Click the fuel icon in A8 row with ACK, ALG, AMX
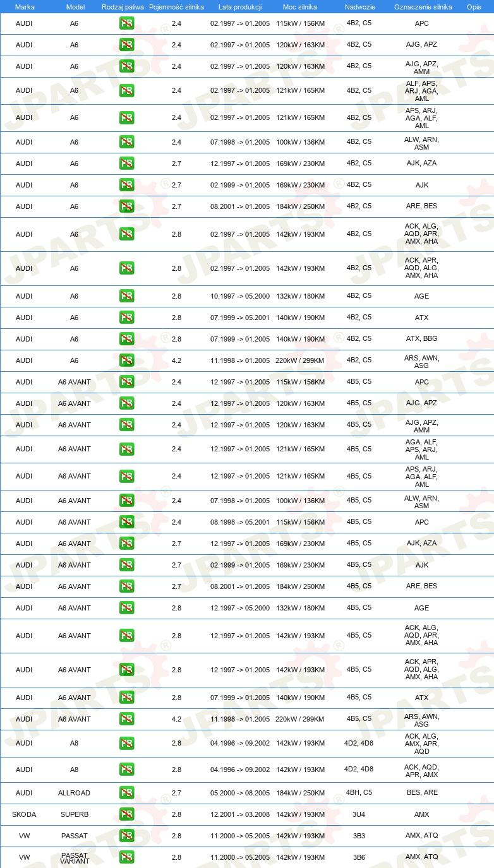 point(127,744)
